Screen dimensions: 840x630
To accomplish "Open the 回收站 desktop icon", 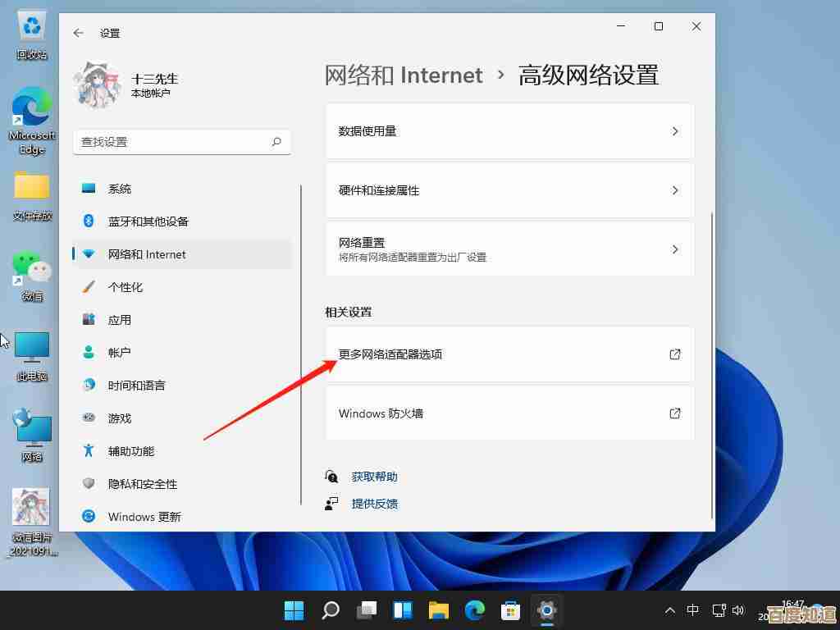I will (31, 33).
